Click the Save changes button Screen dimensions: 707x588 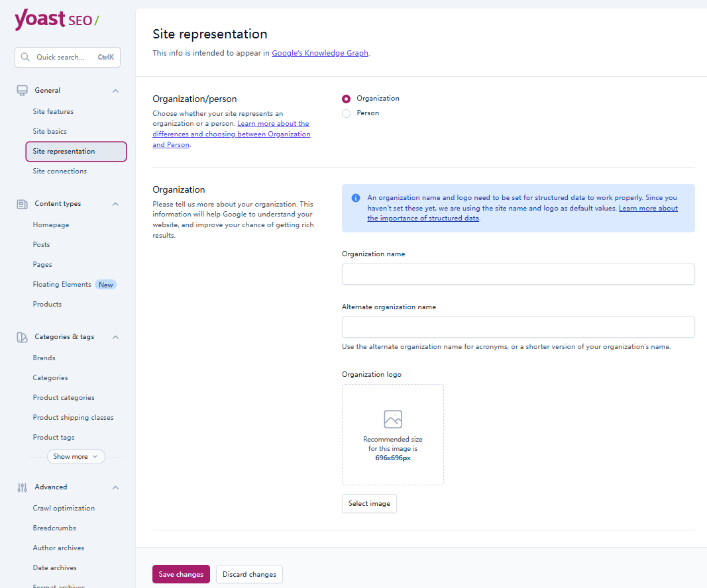coord(181,574)
